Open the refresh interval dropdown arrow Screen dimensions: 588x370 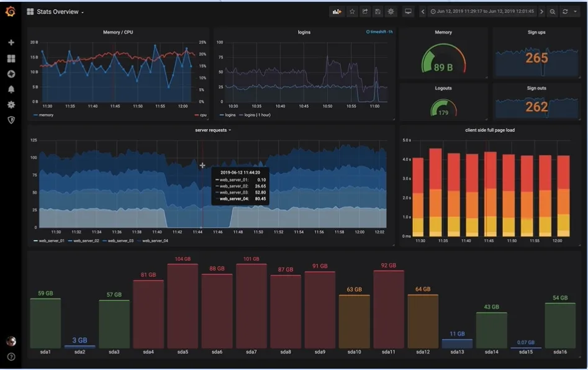pyautogui.click(x=575, y=12)
